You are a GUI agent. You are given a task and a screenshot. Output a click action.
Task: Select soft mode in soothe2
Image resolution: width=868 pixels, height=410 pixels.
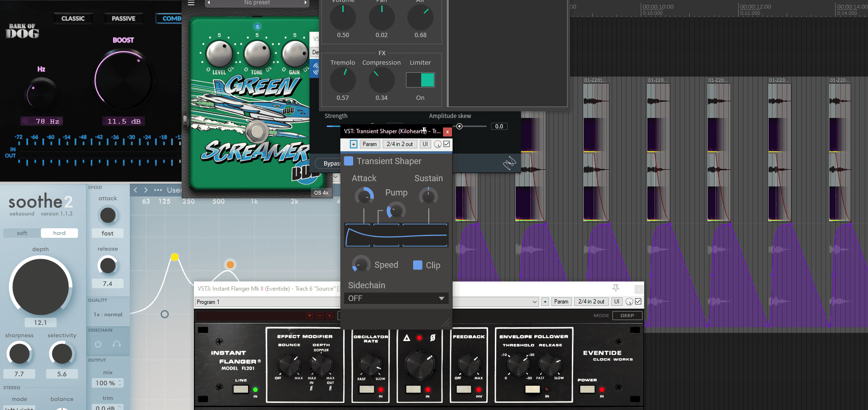click(x=22, y=233)
